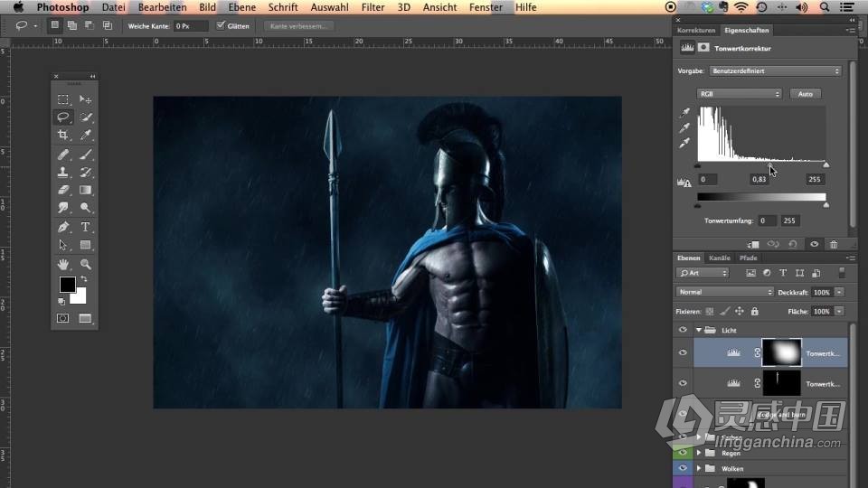
Task: Select the Hand tool
Action: click(63, 264)
